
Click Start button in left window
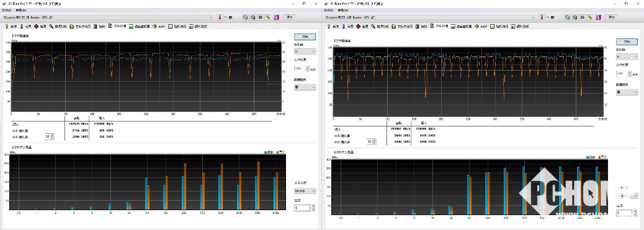click(x=305, y=37)
